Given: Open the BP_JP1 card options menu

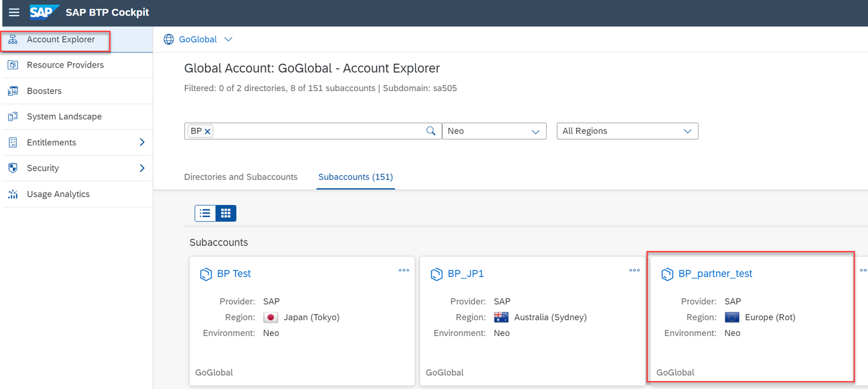Looking at the screenshot, I should 635,270.
